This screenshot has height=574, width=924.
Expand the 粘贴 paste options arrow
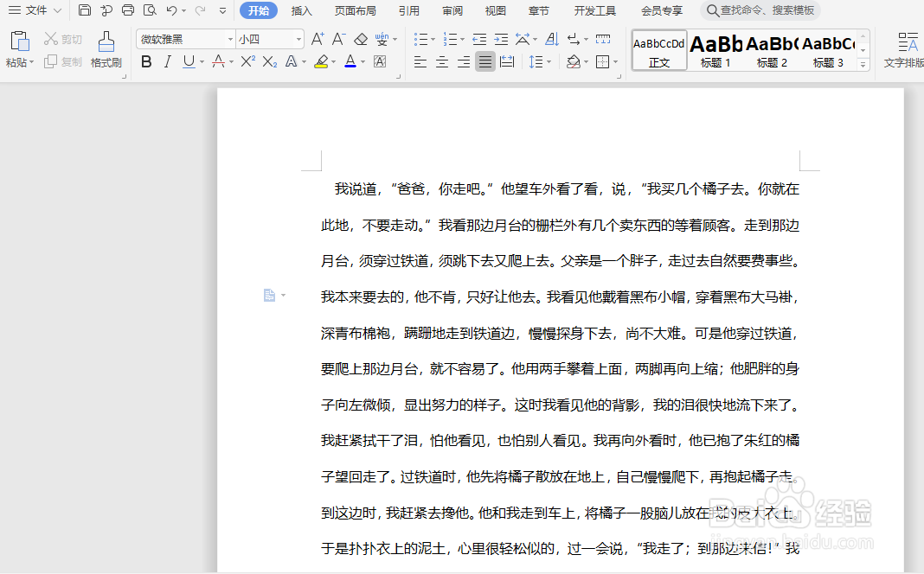[x=31, y=62]
